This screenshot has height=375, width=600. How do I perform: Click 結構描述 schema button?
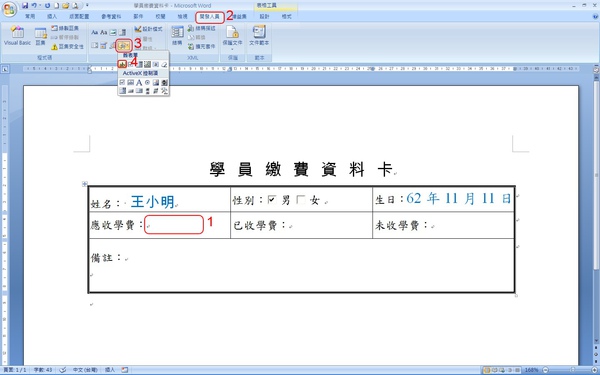click(x=202, y=28)
